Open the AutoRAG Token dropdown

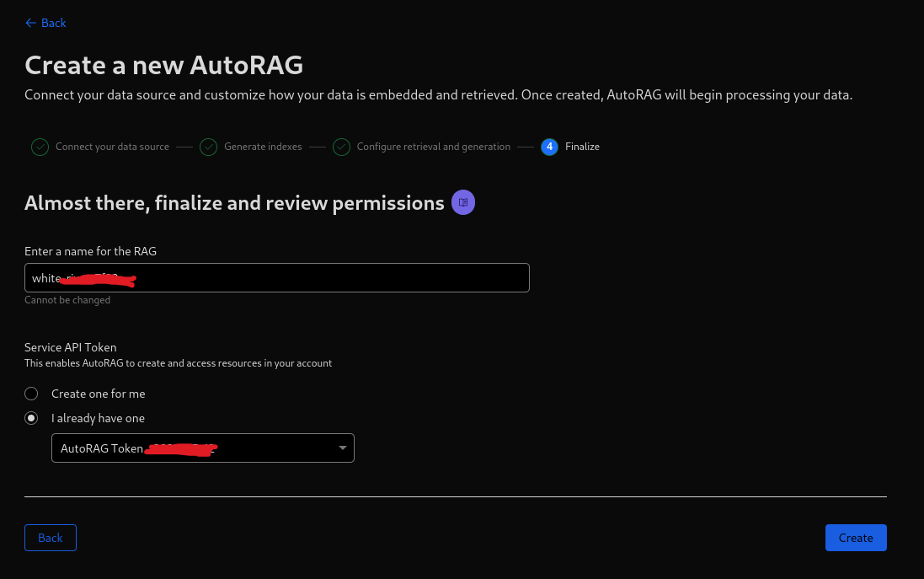pyautogui.click(x=203, y=448)
